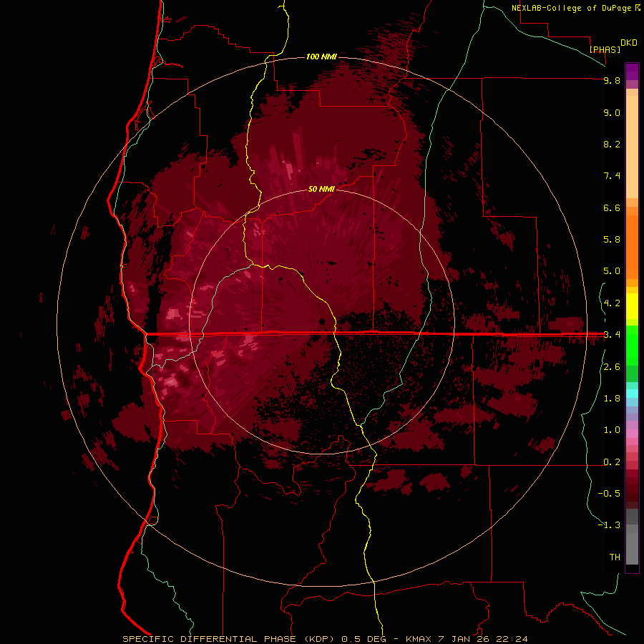Click the TH threshold label

click(615, 557)
